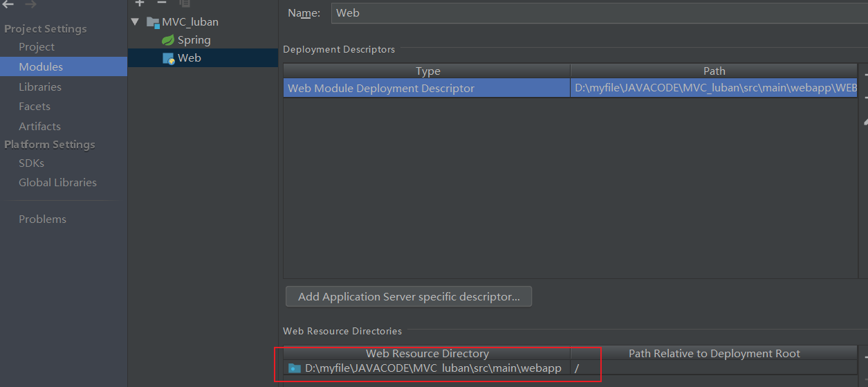The width and height of the screenshot is (868, 387).
Task: Open Artifacts settings
Action: 39,127
